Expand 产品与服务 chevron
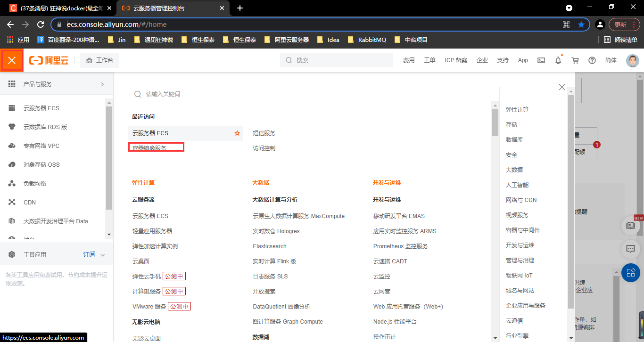 click(x=102, y=84)
